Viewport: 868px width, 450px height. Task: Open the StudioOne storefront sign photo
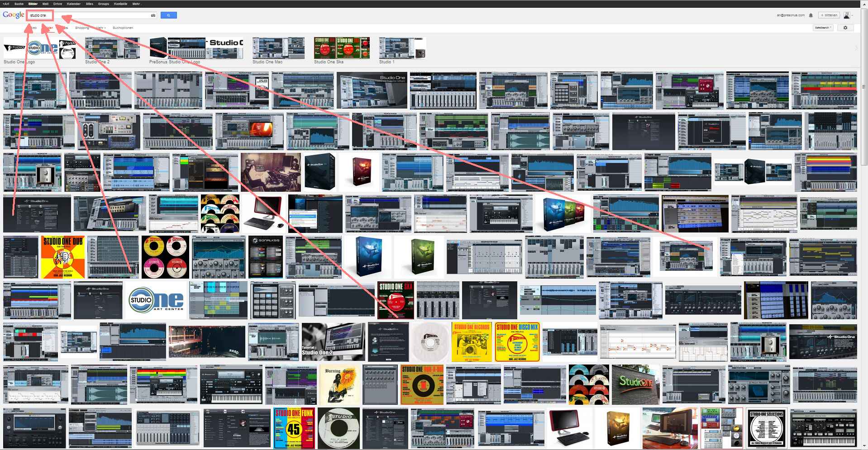(635, 385)
